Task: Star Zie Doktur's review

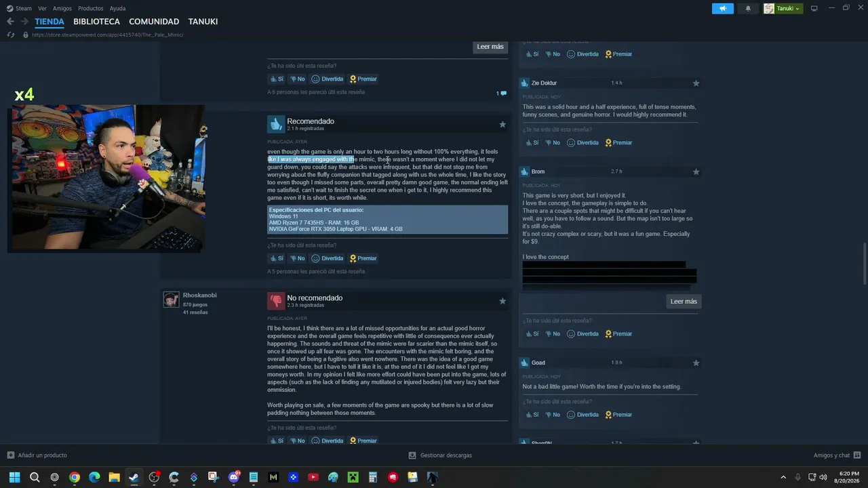Action: pyautogui.click(x=696, y=83)
